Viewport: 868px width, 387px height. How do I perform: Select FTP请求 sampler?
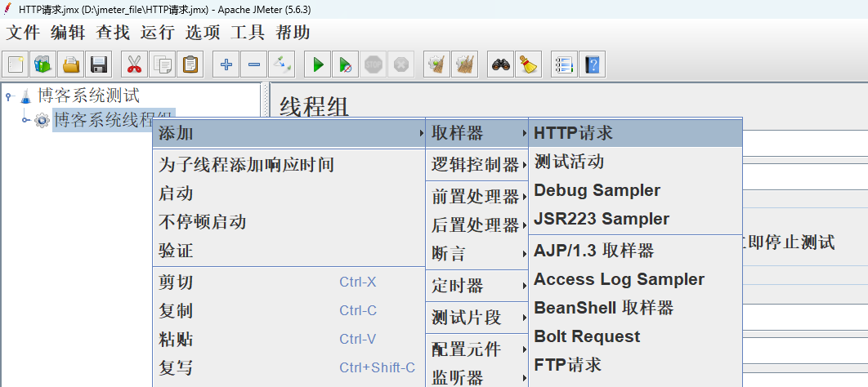click(636, 366)
